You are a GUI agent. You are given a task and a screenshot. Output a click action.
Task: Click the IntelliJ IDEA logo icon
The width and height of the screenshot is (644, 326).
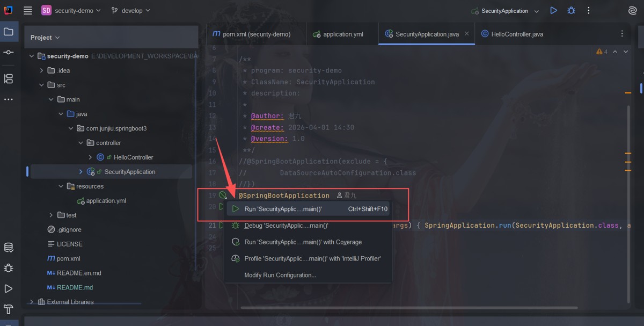coord(8,10)
